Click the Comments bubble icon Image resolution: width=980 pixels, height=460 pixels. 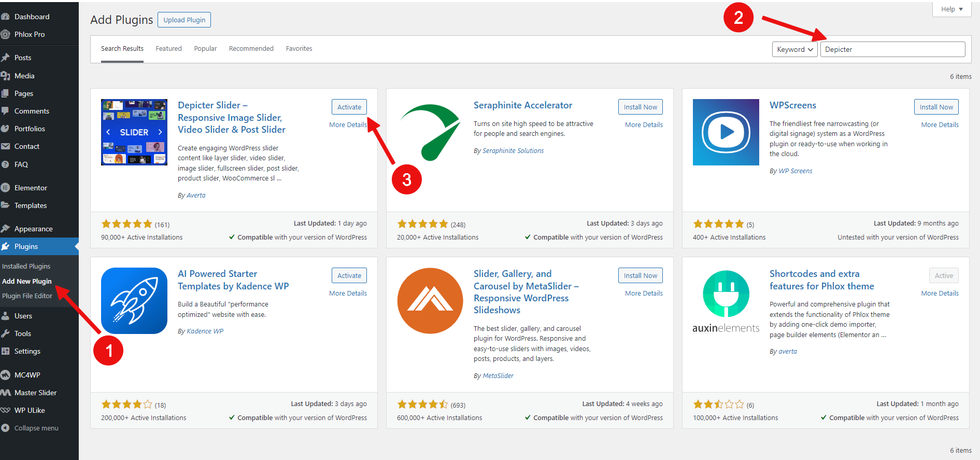click(x=5, y=111)
